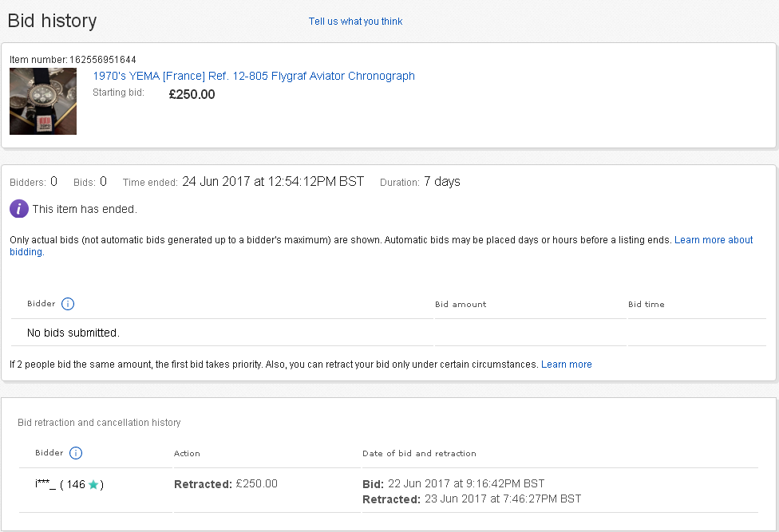Click the 'Bid amount' column header
This screenshot has width=779, height=532.
tap(461, 305)
